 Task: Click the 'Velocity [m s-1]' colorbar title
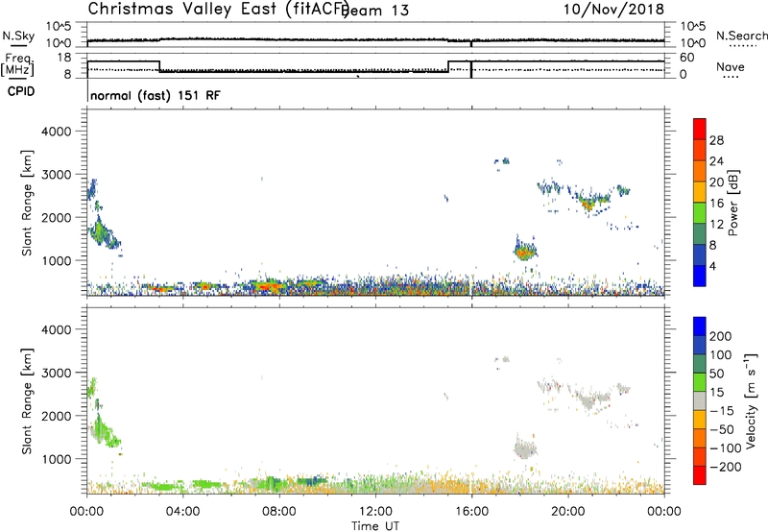[x=751, y=400]
